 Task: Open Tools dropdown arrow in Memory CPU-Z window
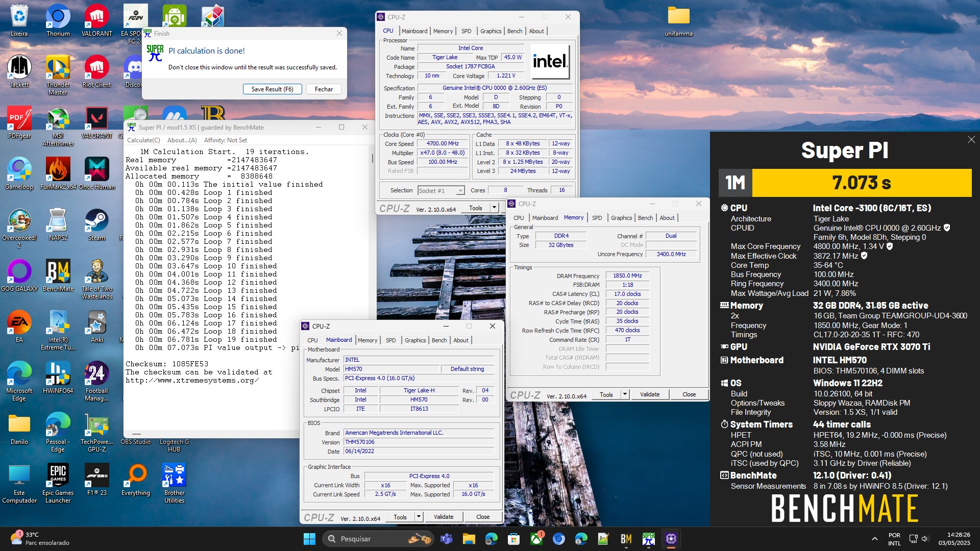coord(624,394)
